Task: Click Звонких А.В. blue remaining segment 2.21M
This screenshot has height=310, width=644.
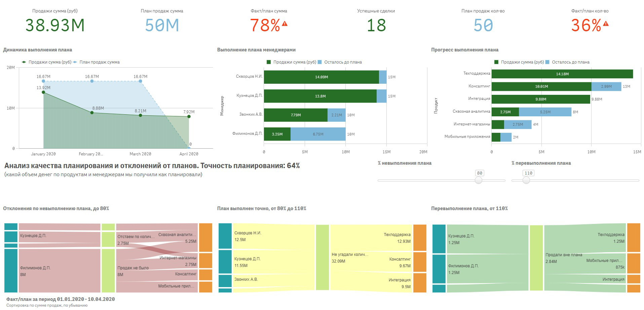Action: (x=337, y=115)
